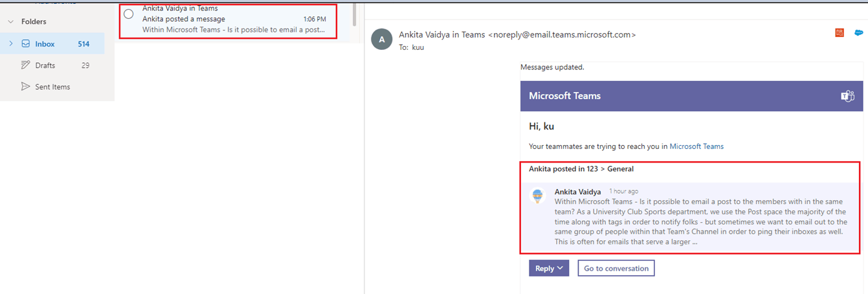Screen dimensions: 868x294
Task: Click the 'To: kuu' recipient line
Action: [x=412, y=47]
